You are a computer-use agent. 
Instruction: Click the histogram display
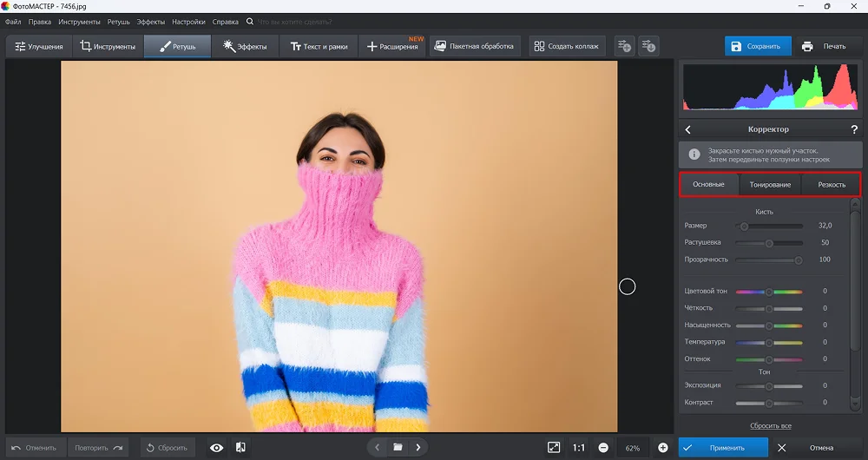click(x=770, y=86)
